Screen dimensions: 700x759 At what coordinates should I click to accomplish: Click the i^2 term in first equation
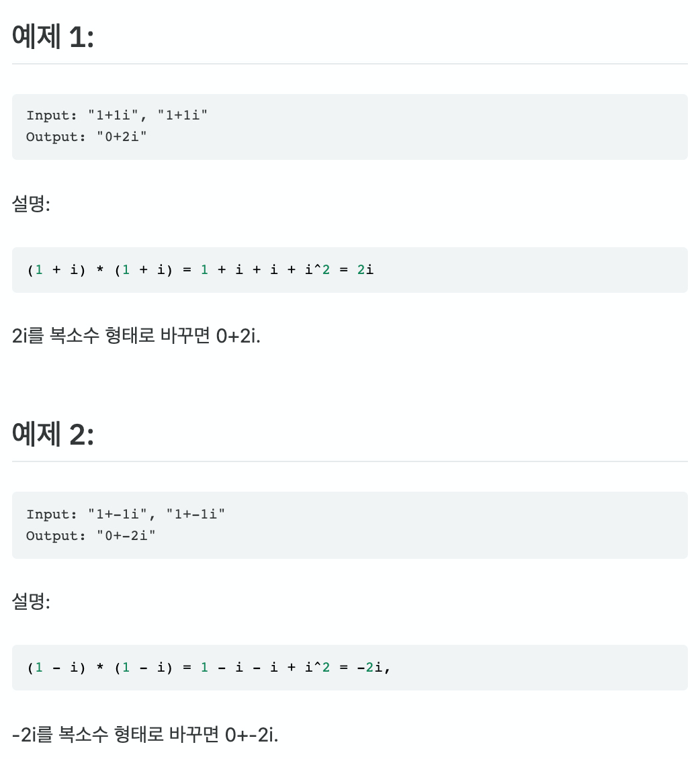(317, 269)
